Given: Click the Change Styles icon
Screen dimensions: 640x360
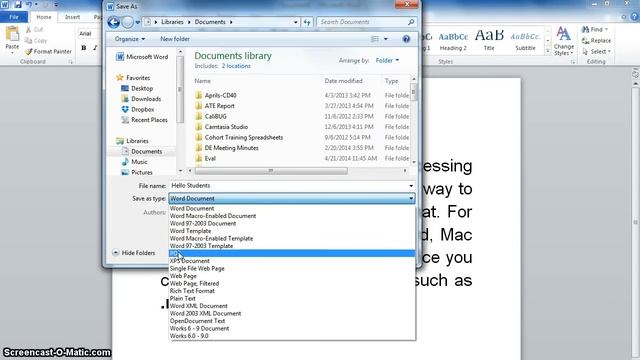Looking at the screenshot, I should click(563, 34).
